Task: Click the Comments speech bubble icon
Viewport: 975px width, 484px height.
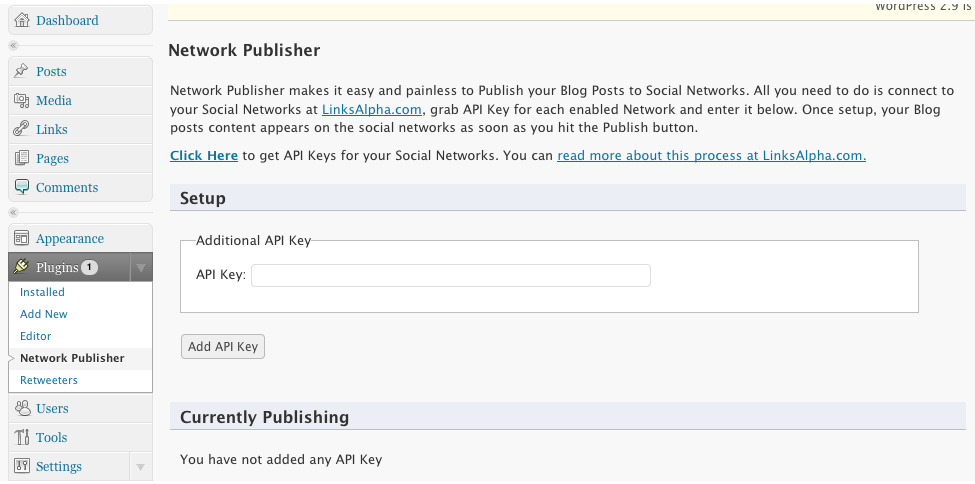Action: [22, 187]
